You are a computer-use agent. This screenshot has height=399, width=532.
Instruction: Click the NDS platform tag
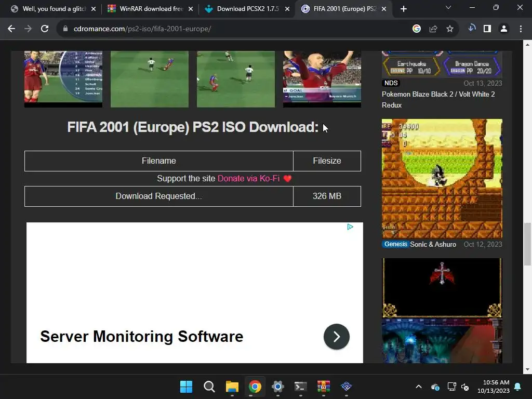coord(391,83)
